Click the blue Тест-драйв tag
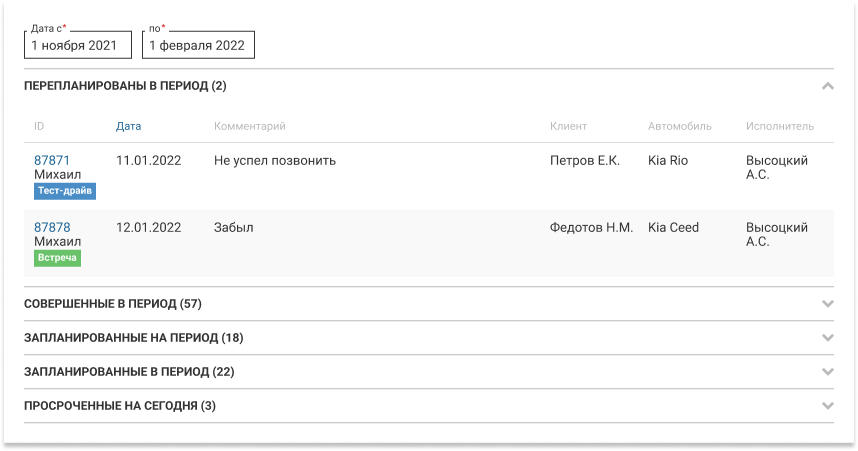 click(x=65, y=191)
